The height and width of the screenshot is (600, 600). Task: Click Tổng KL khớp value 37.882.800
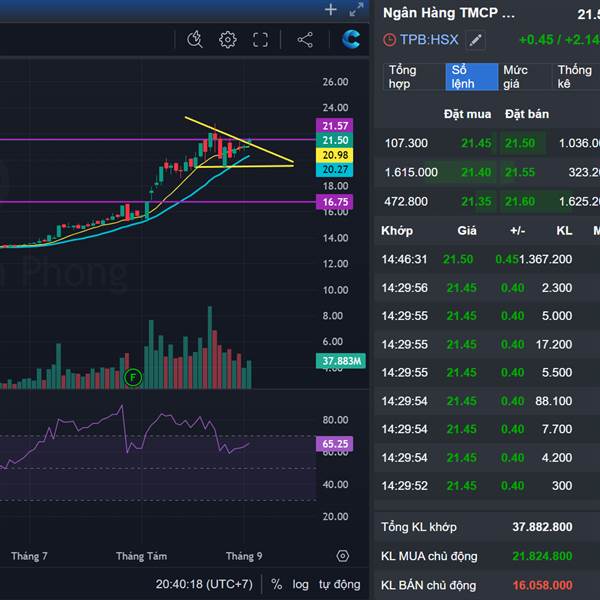coord(542,527)
